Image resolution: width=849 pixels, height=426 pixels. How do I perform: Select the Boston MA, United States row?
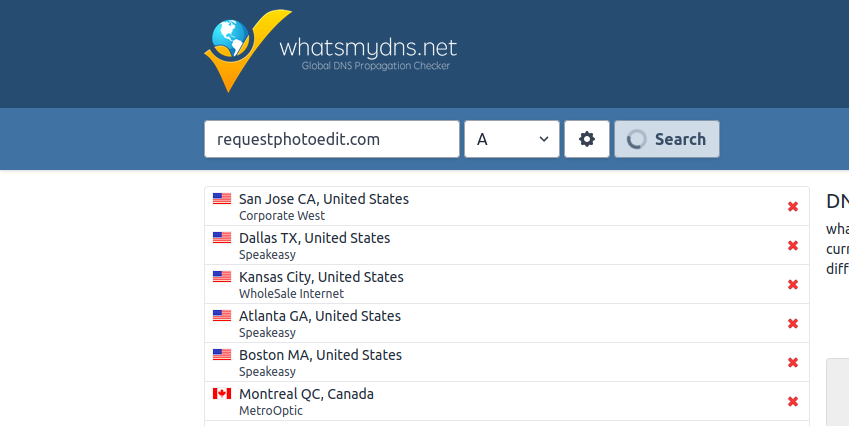point(507,362)
